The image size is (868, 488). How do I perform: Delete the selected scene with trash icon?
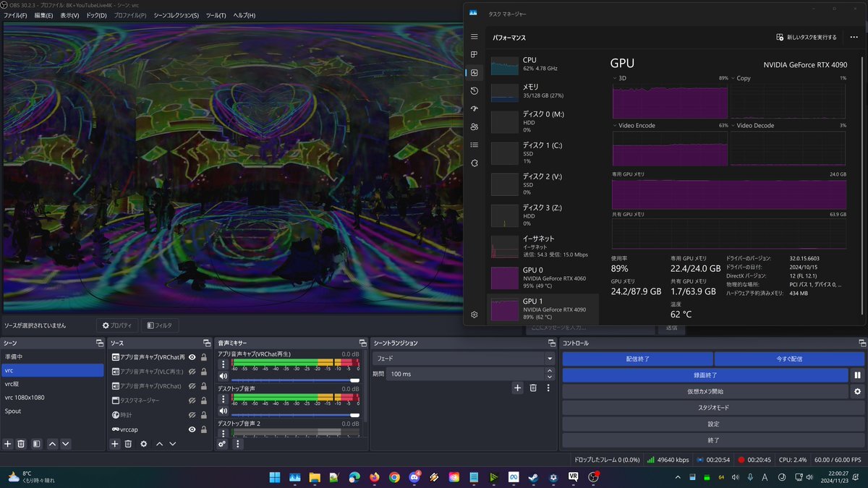(22, 444)
